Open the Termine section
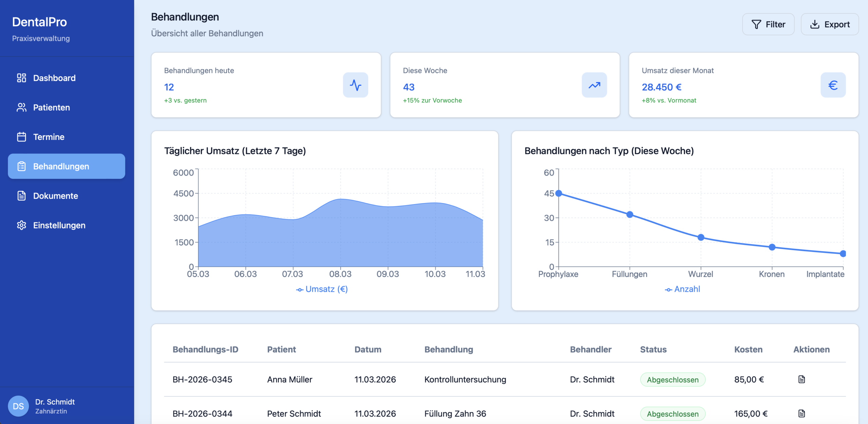The height and width of the screenshot is (424, 868). pyautogui.click(x=49, y=137)
